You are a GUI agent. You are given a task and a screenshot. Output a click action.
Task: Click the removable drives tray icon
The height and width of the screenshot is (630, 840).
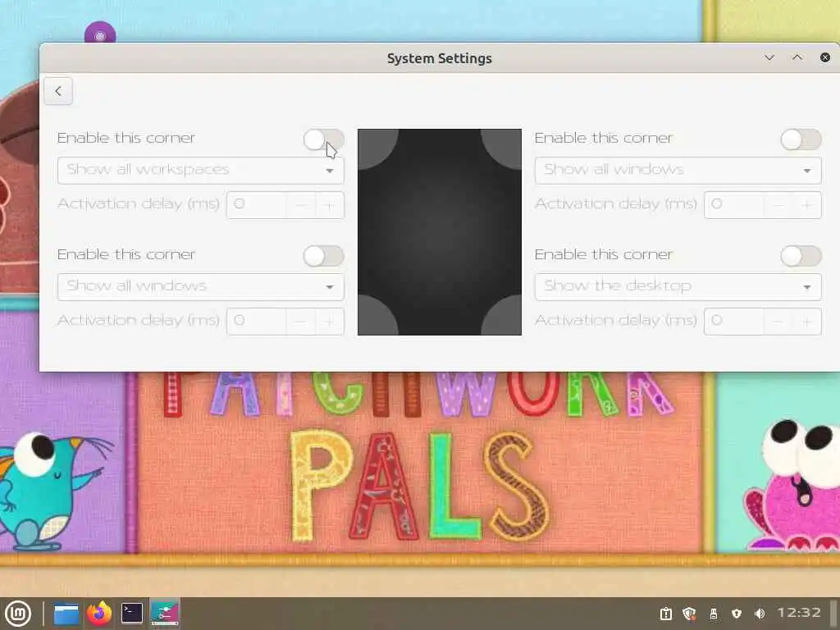[714, 614]
